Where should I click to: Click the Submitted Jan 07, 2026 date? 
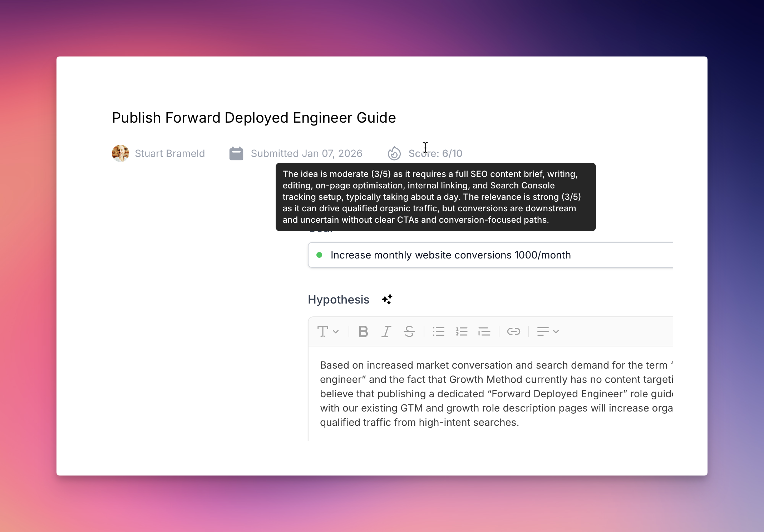point(306,153)
